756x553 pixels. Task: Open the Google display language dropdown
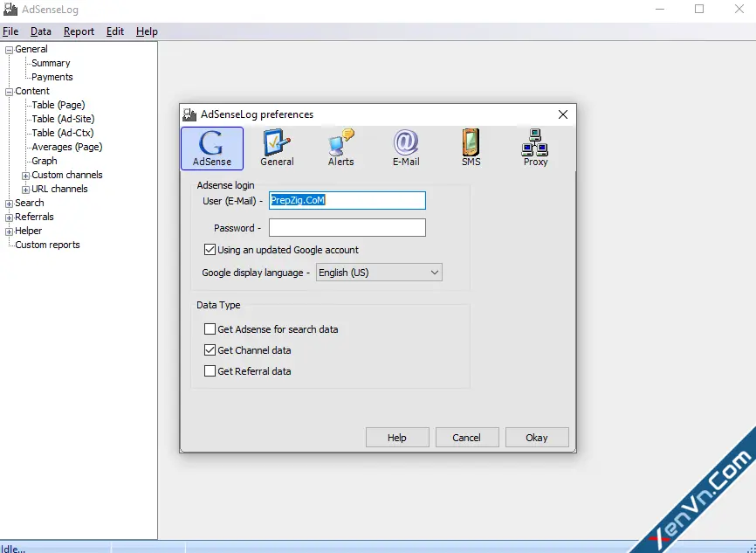point(379,273)
